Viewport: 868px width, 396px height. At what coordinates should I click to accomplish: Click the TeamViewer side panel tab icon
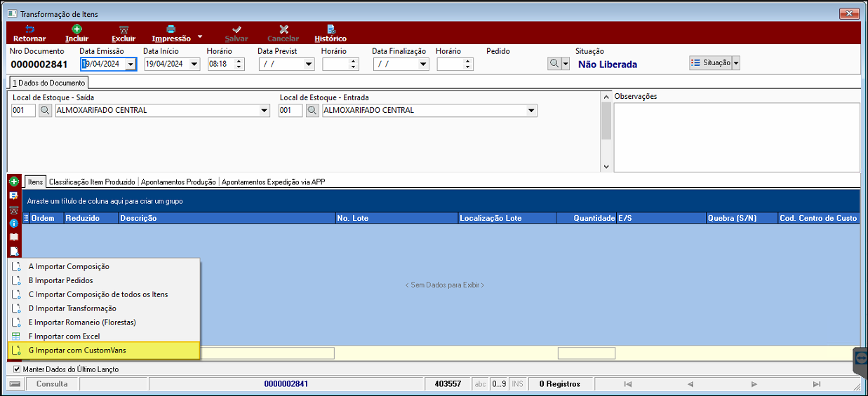tap(862, 358)
